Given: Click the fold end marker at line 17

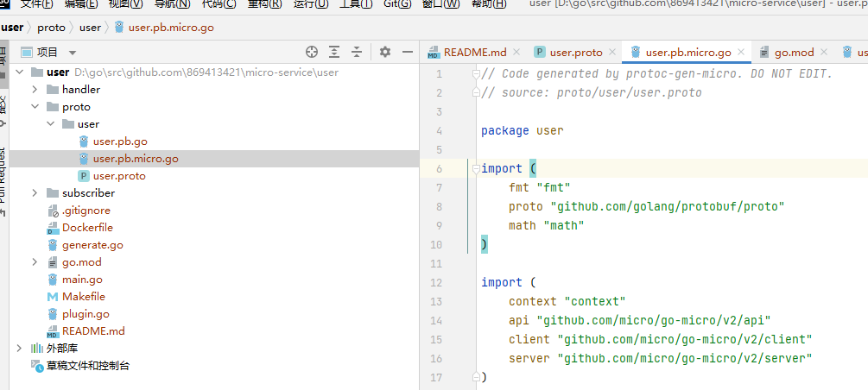Looking at the screenshot, I should [x=475, y=377].
